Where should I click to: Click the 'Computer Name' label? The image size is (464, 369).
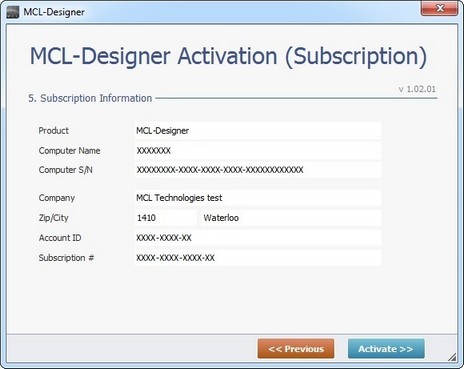(x=69, y=151)
